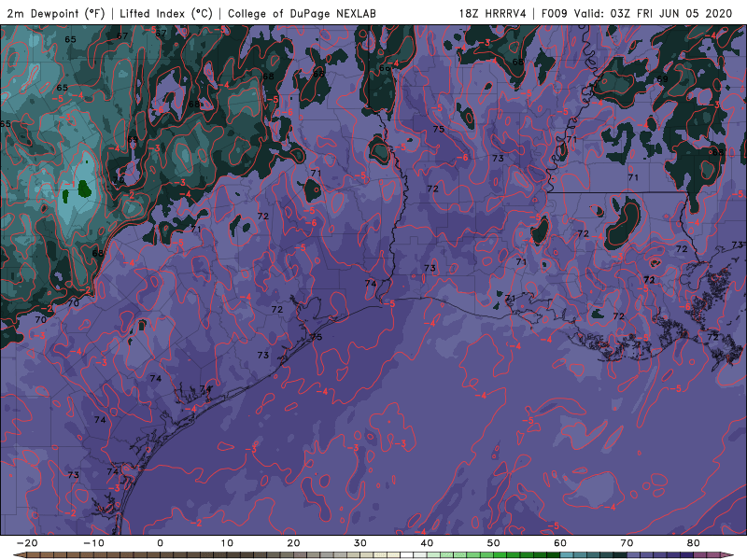
Task: Pick the white swatch on the colorbar
Action: (407, 554)
